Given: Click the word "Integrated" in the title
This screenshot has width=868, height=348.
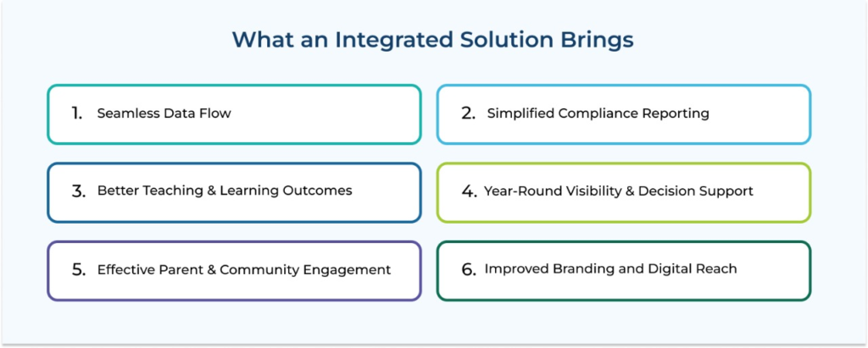Looking at the screenshot, I should pos(382,41).
